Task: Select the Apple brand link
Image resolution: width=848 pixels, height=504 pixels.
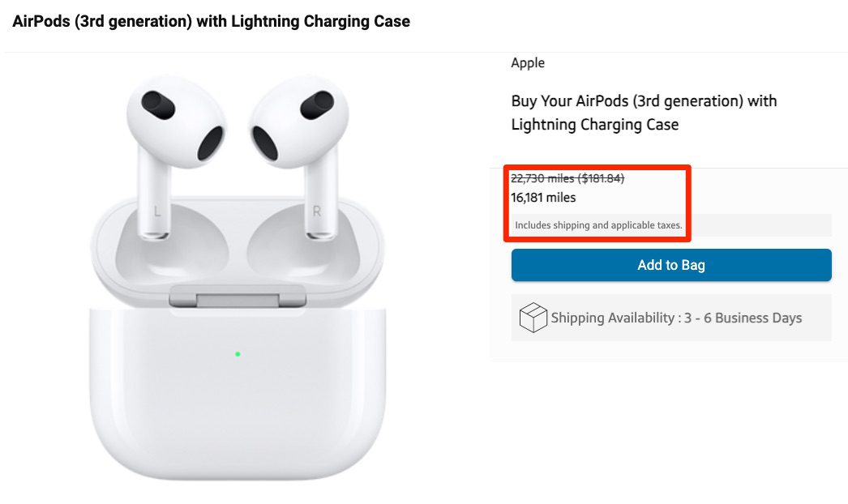Action: pyautogui.click(x=528, y=62)
